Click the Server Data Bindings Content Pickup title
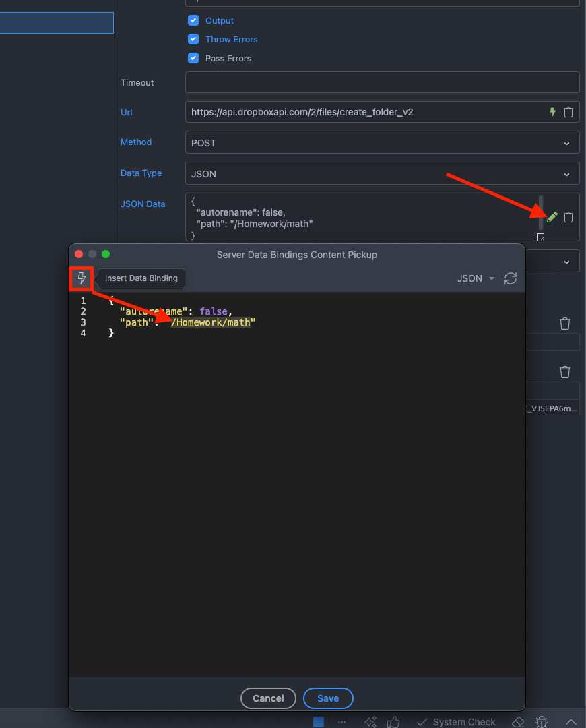586x728 pixels. [297, 255]
